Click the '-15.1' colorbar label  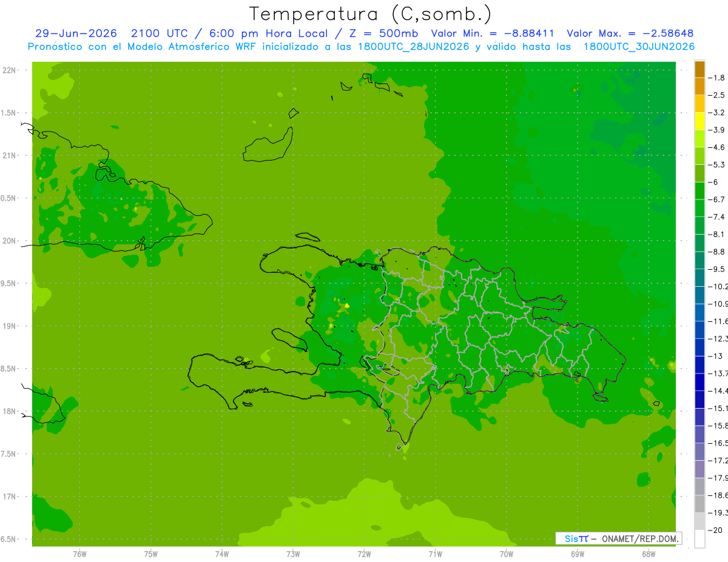pos(718,408)
